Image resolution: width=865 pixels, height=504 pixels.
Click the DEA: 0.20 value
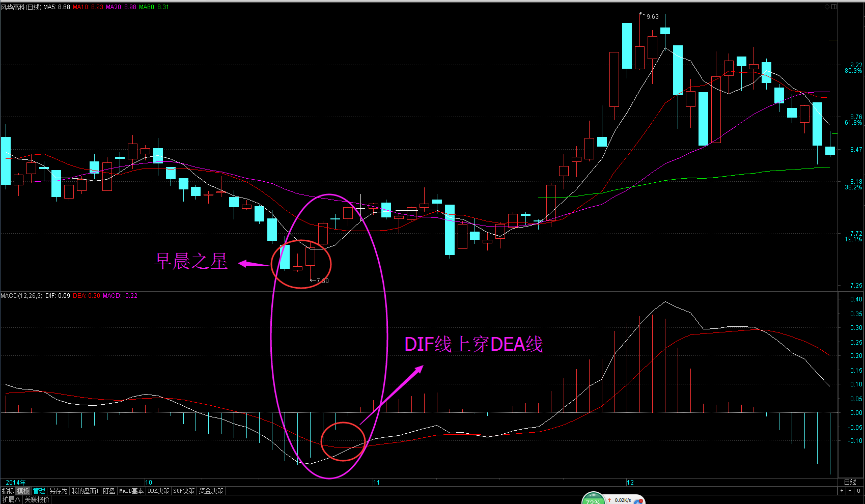pos(87,296)
